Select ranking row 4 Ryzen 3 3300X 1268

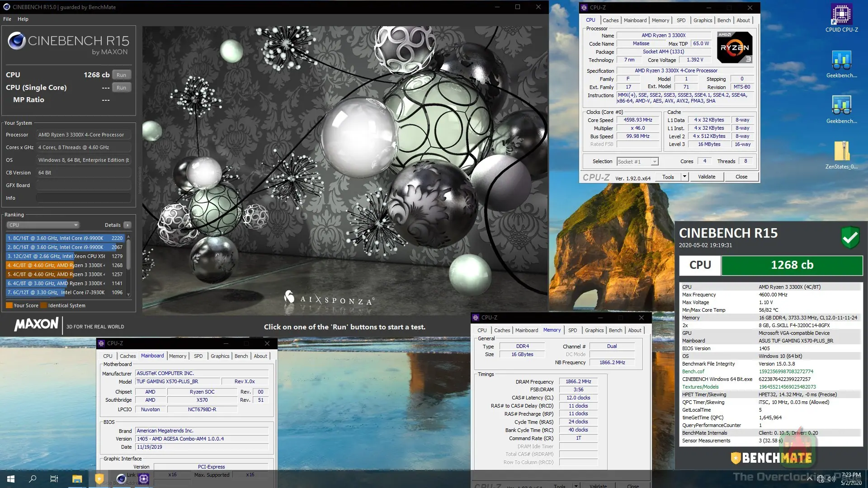65,265
